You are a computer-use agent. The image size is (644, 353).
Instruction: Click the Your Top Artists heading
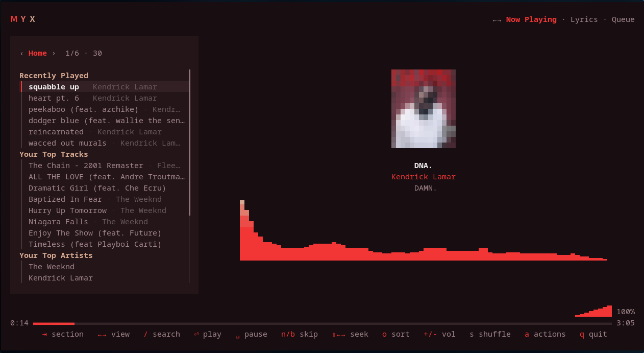click(56, 255)
